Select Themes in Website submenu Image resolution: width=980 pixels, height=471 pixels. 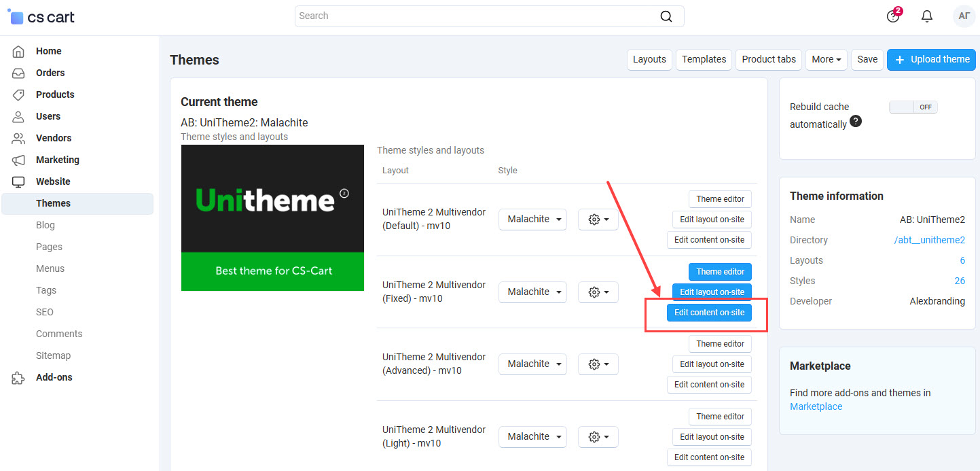(77, 203)
